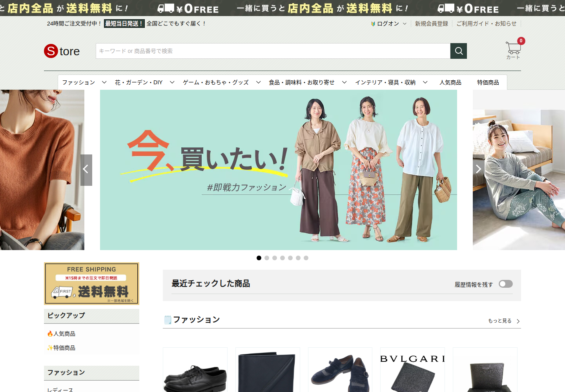Select the fourth carousel dot

pos(282,258)
